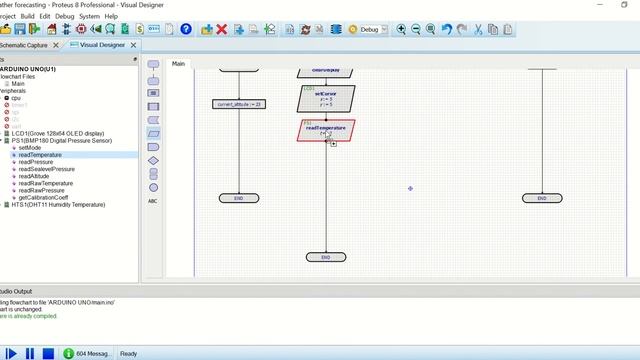This screenshot has width=640, height=360.
Task: Expand the LCD1 Grove OLED display node
Action: pyautogui.click(x=1, y=133)
